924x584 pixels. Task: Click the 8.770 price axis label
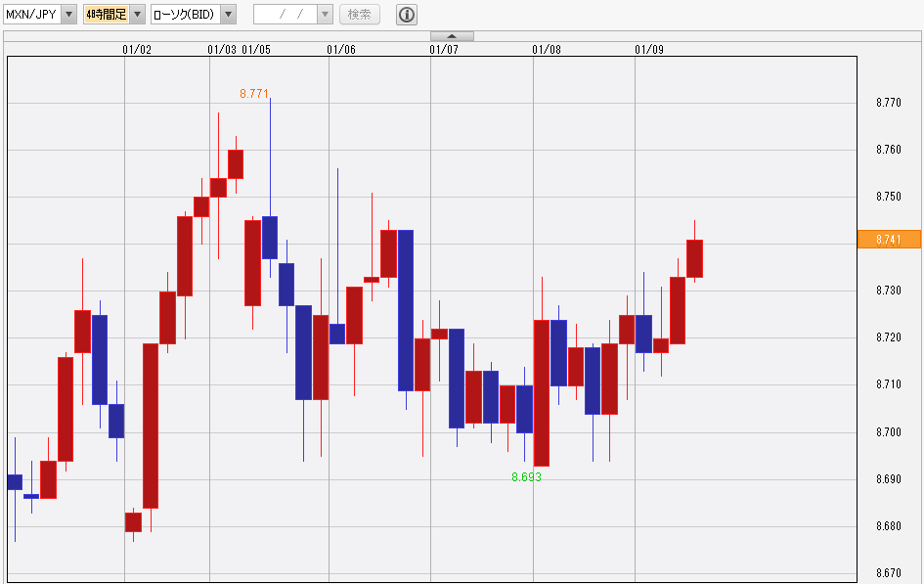pos(888,103)
